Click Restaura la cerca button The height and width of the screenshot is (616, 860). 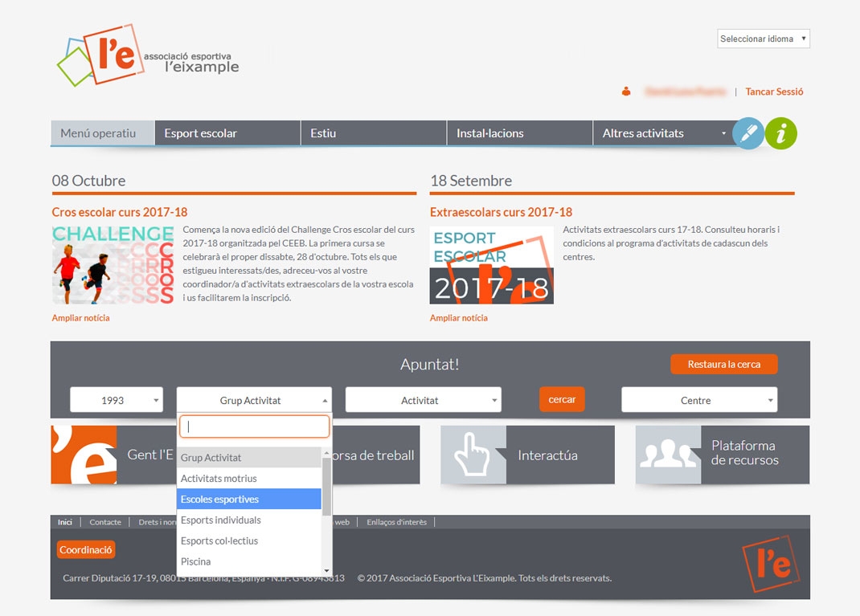coord(724,365)
